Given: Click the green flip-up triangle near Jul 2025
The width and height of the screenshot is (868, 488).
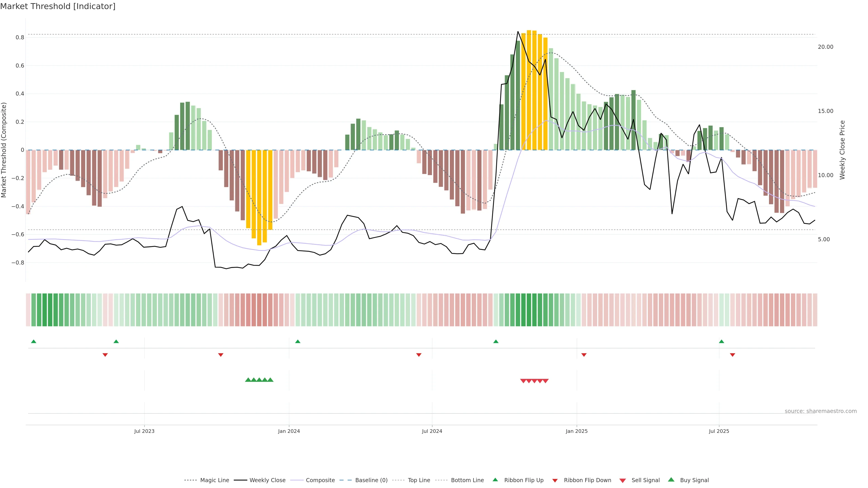Looking at the screenshot, I should 722,342.
